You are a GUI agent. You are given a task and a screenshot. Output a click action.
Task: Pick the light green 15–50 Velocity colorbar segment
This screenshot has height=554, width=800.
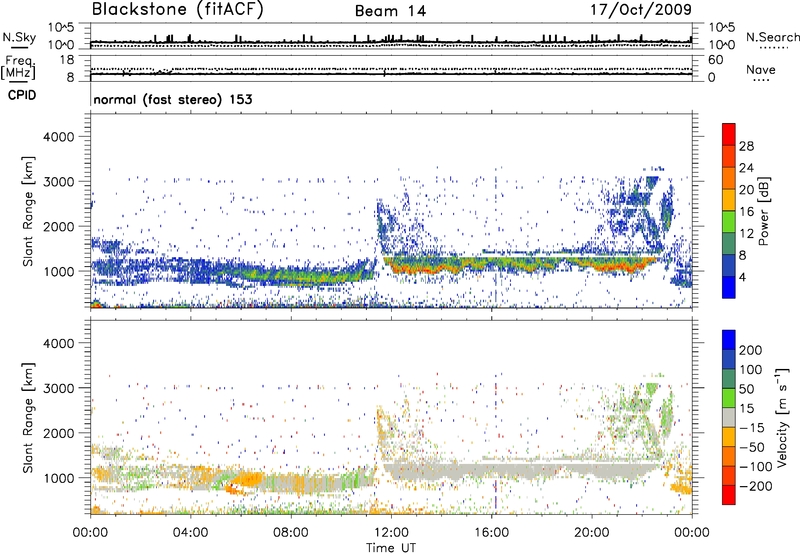(x=729, y=398)
